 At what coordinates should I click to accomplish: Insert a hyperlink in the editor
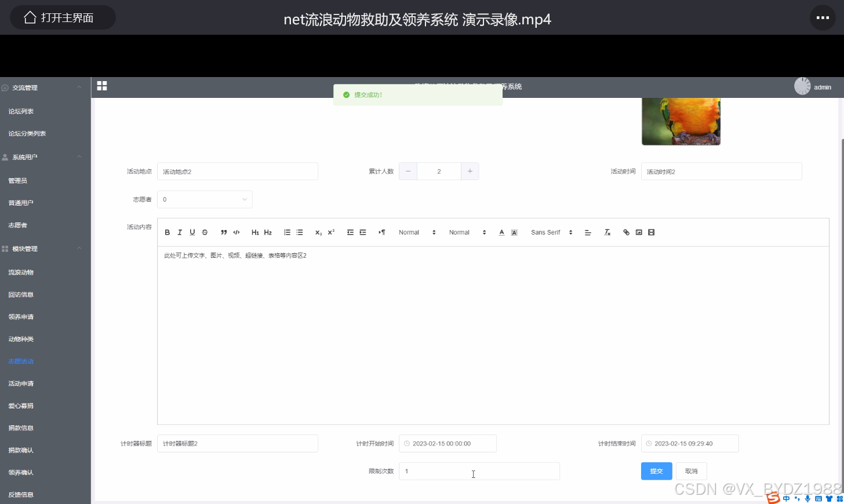[626, 232]
